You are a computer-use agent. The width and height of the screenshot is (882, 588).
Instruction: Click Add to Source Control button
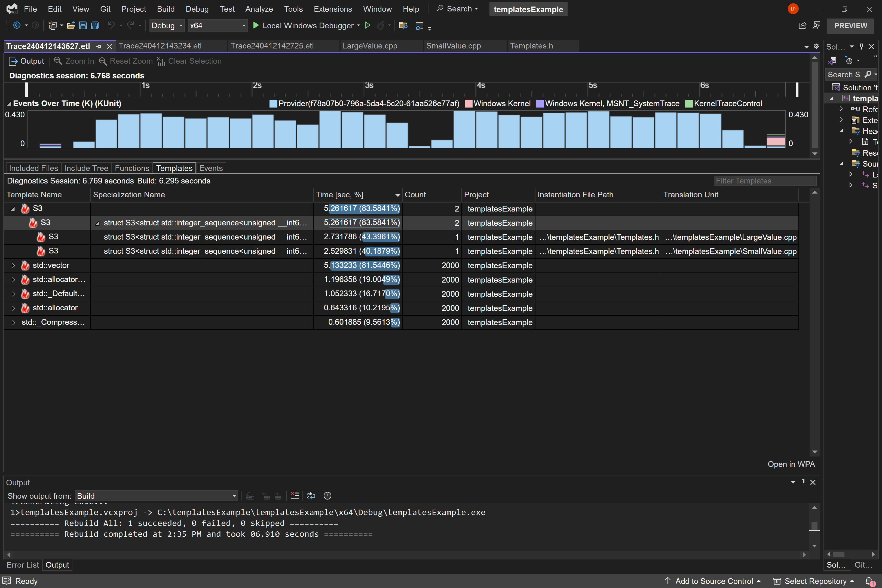pos(713,581)
